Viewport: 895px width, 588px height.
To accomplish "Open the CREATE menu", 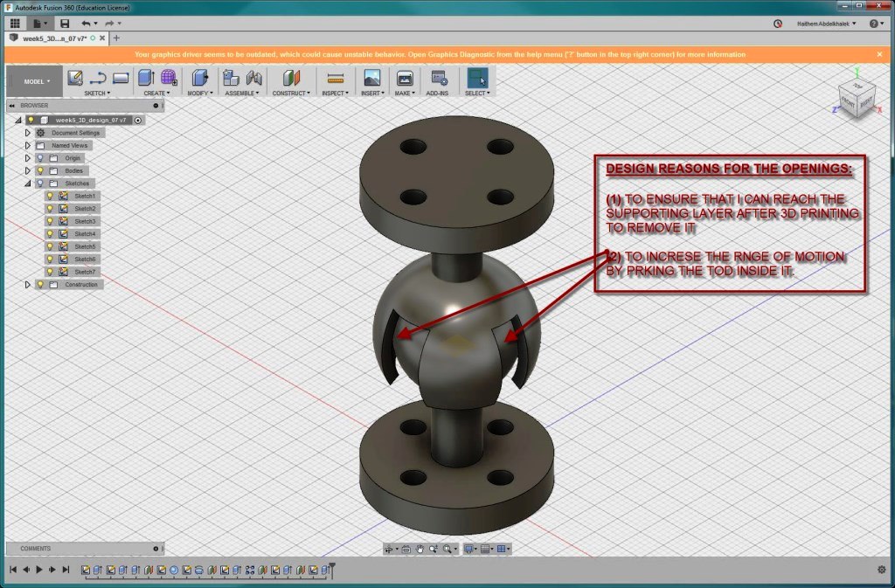I will [156, 93].
